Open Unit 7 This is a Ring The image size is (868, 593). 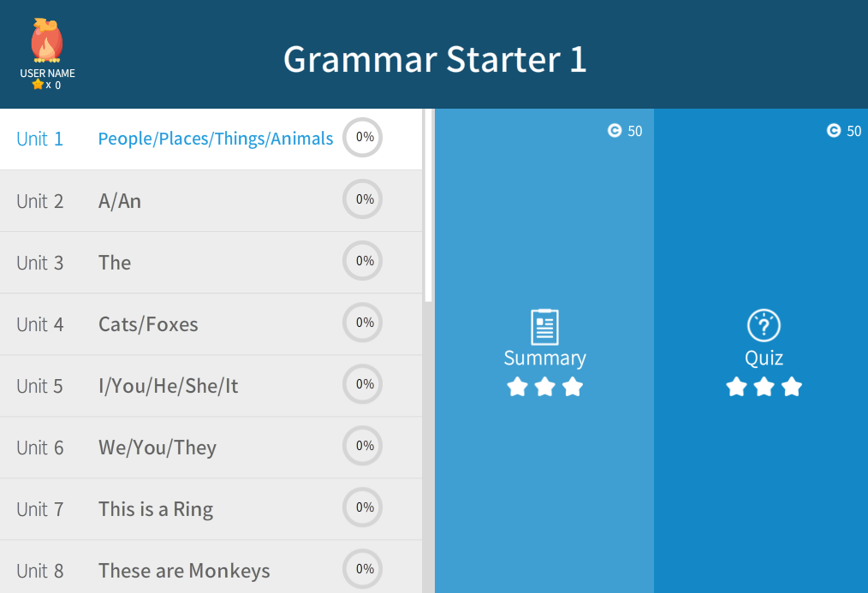tap(156, 509)
